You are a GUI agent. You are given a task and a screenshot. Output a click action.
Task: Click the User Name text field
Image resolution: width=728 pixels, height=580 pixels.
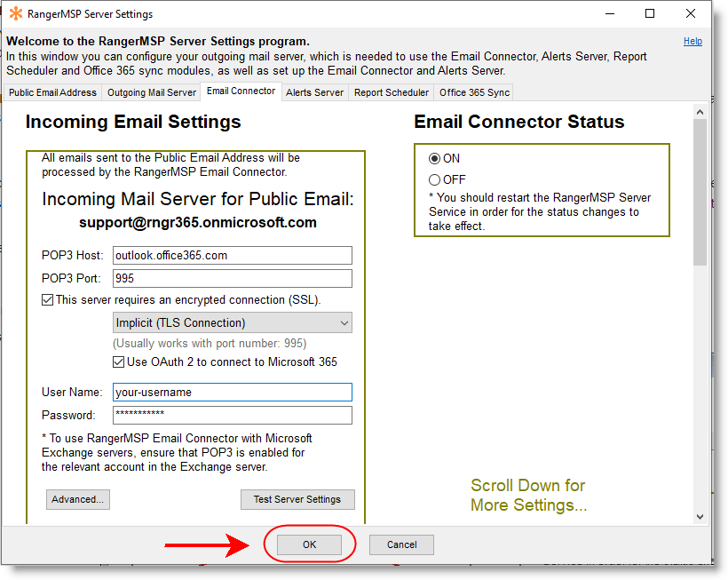(232, 392)
